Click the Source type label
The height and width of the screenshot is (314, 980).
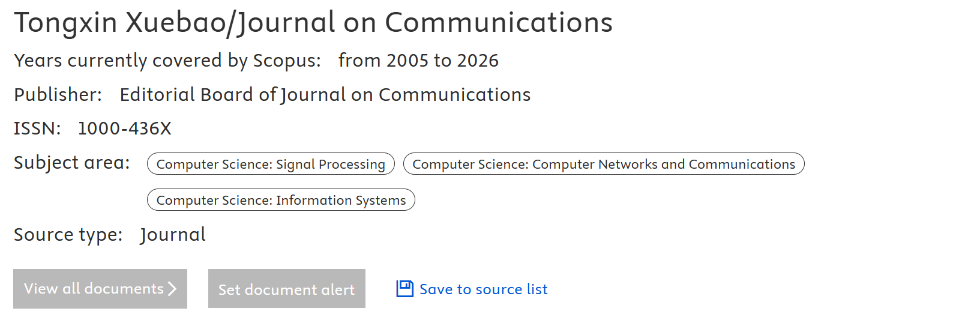(x=68, y=235)
